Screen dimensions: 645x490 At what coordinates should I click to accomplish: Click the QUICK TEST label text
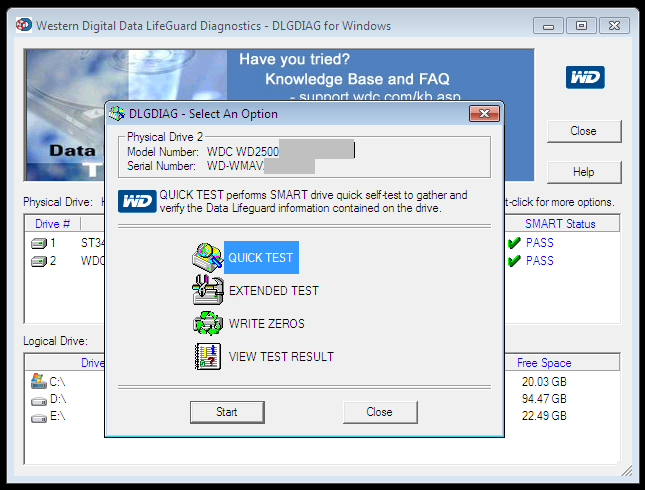coord(261,258)
